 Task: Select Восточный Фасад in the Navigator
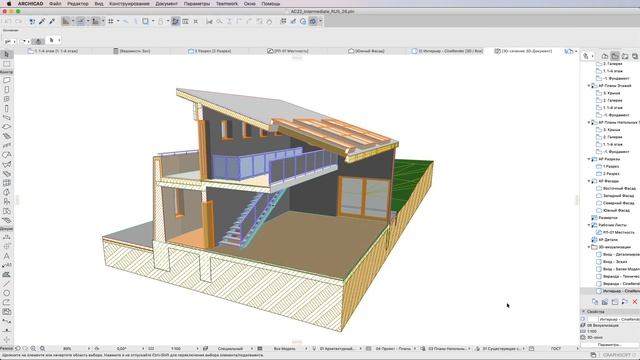(619, 189)
